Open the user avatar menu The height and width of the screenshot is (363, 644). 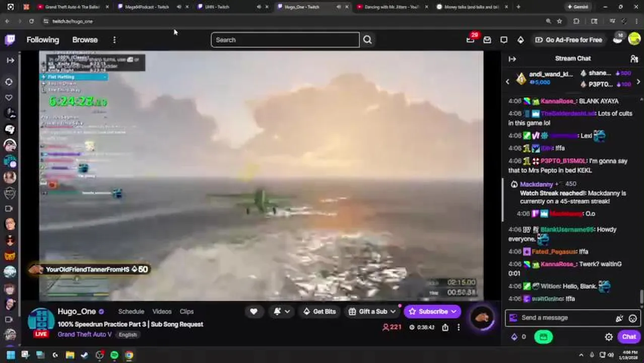(634, 40)
